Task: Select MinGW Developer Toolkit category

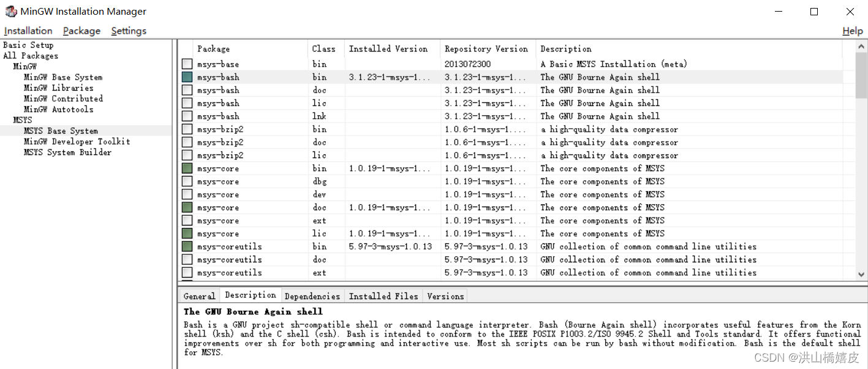Action: click(77, 141)
